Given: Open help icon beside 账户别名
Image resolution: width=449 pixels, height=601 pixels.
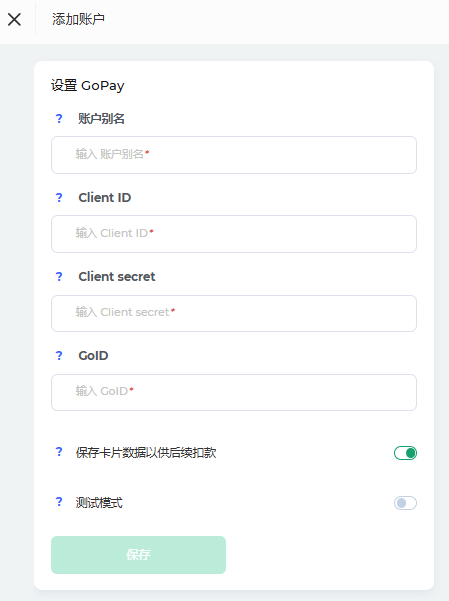Looking at the screenshot, I should tap(59, 118).
